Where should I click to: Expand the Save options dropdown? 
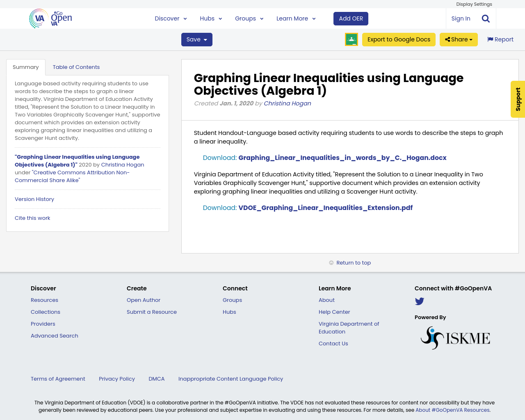[204, 39]
